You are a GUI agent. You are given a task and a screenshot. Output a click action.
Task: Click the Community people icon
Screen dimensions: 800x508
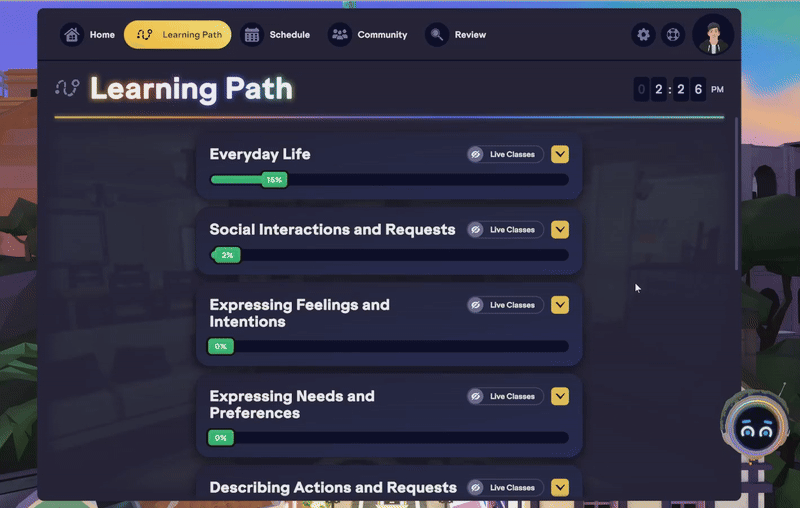pos(340,35)
